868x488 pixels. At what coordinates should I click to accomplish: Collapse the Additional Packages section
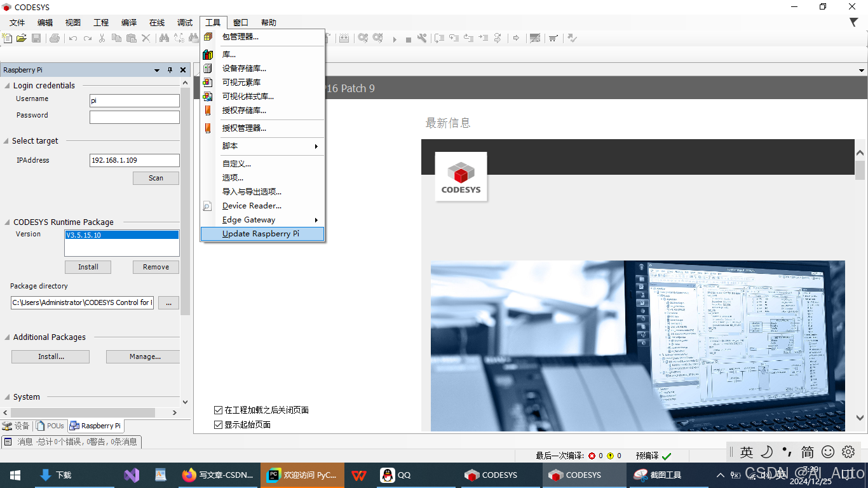point(7,337)
